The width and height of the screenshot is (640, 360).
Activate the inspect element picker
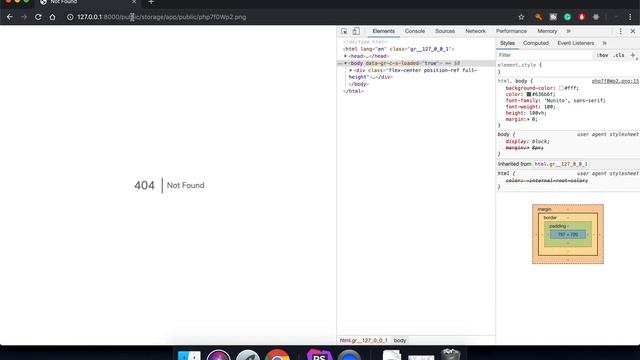pos(344,31)
